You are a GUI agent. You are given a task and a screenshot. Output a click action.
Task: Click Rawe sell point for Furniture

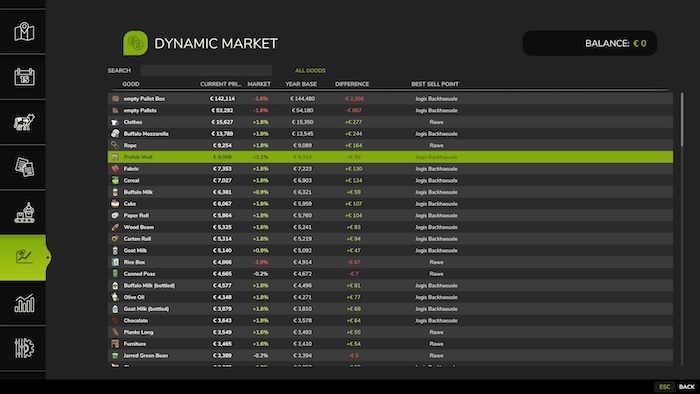coord(436,344)
